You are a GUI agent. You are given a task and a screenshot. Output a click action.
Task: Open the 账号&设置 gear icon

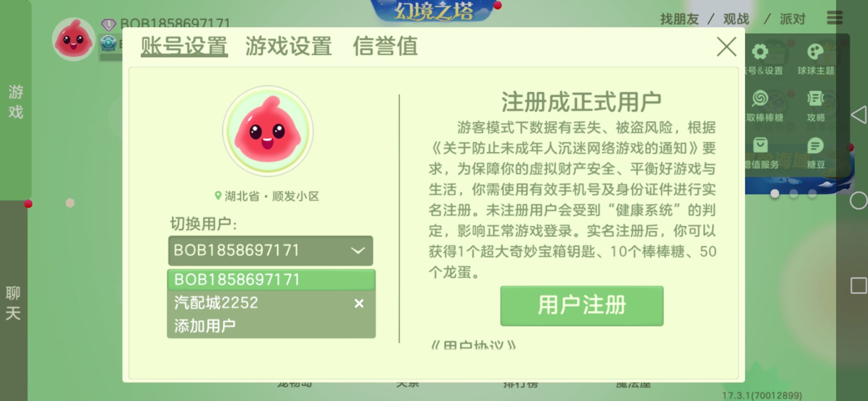click(x=760, y=52)
